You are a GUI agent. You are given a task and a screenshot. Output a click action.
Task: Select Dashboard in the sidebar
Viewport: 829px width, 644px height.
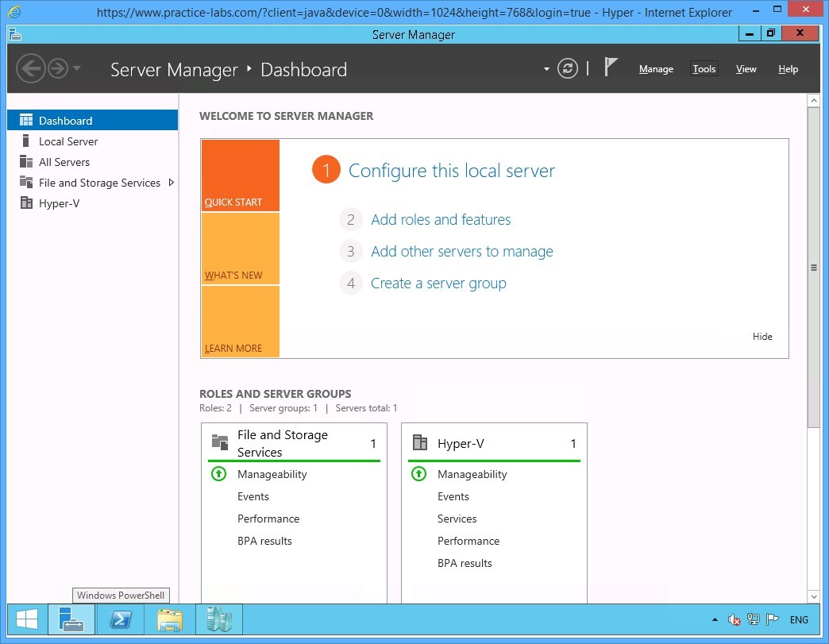point(65,120)
